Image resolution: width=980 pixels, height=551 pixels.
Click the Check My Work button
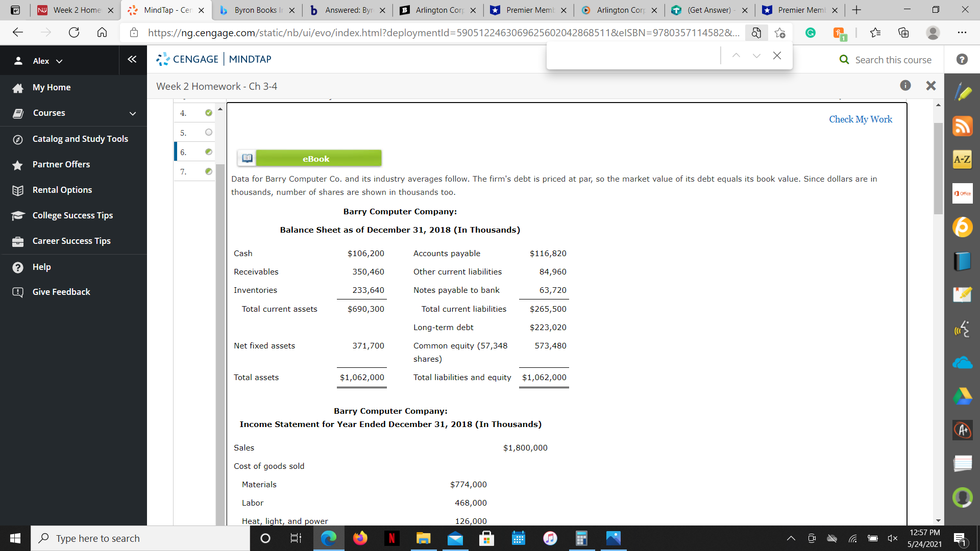point(861,119)
